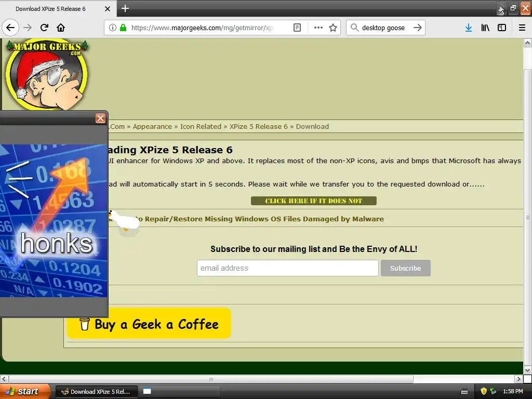This screenshot has width=532, height=399.
Task: Click the keyboard icon in system tray
Action: click(x=464, y=392)
